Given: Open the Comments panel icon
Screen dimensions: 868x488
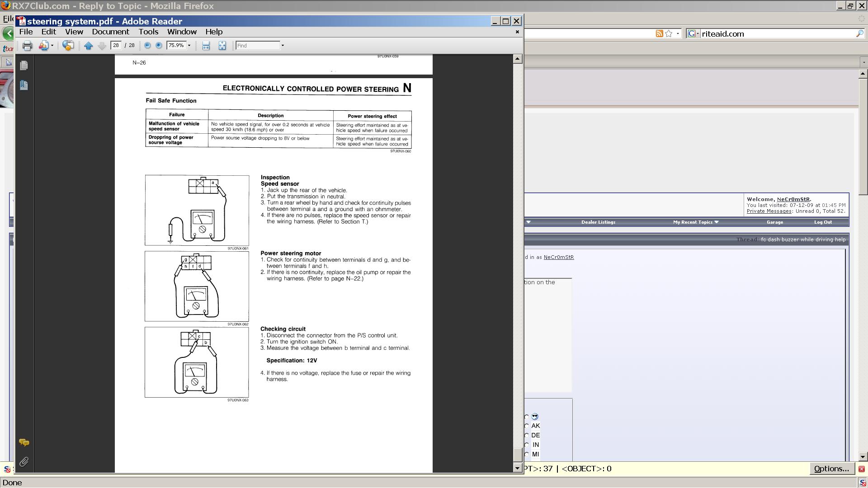Looking at the screenshot, I should (24, 443).
